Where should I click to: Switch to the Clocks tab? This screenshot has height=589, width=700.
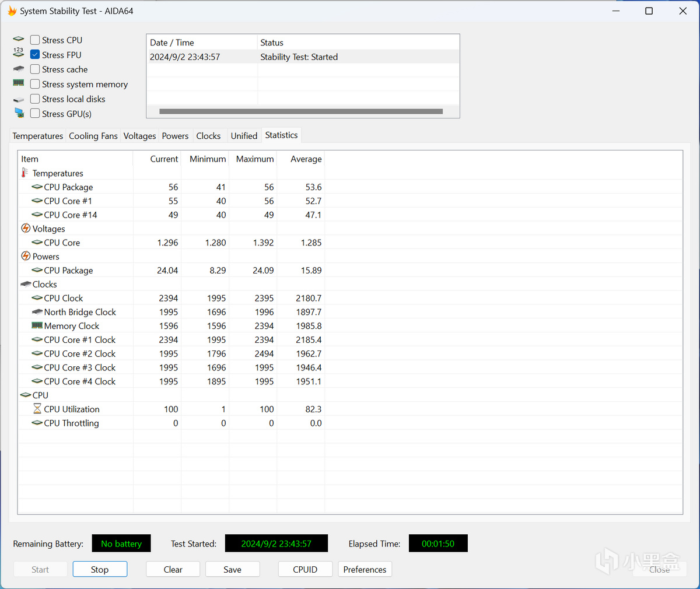208,136
